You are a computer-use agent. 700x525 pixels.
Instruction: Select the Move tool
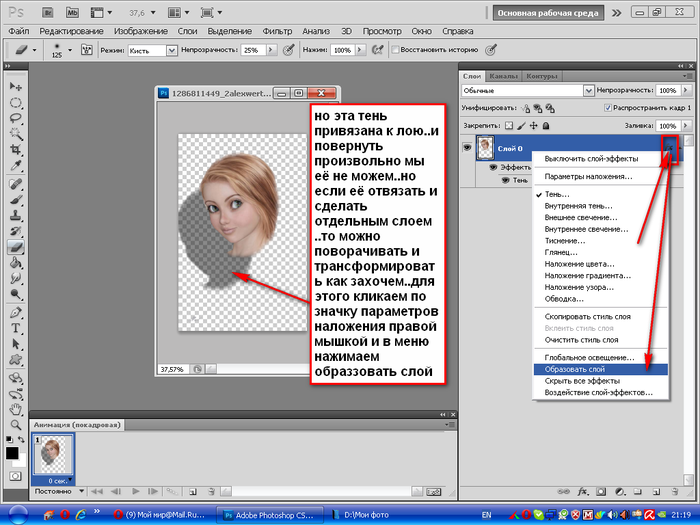tap(16, 85)
